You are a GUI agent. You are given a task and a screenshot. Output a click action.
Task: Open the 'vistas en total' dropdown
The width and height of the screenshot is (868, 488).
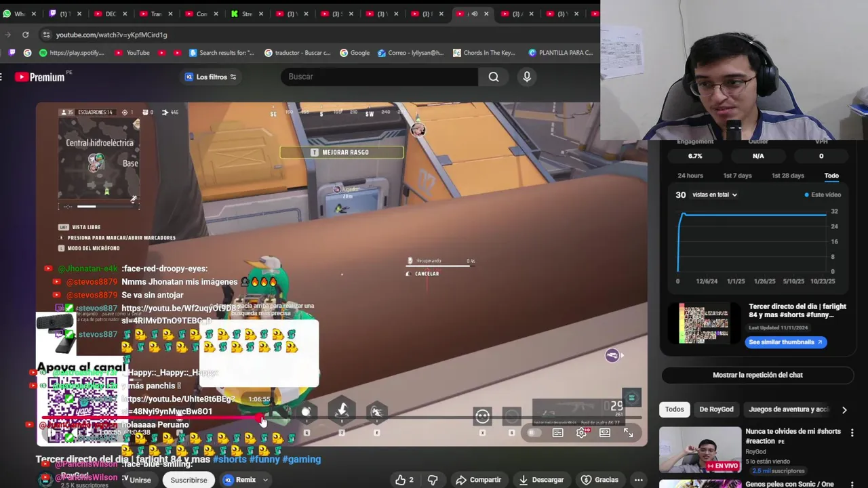[x=715, y=195]
